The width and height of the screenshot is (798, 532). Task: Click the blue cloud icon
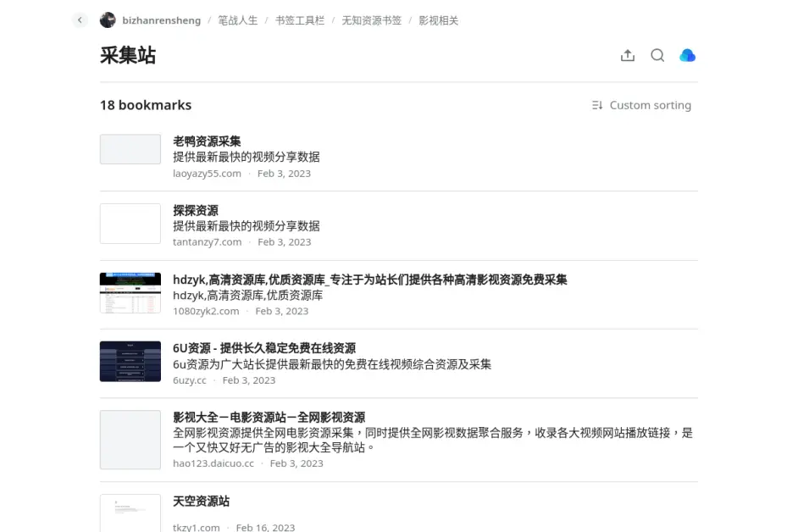pos(687,56)
